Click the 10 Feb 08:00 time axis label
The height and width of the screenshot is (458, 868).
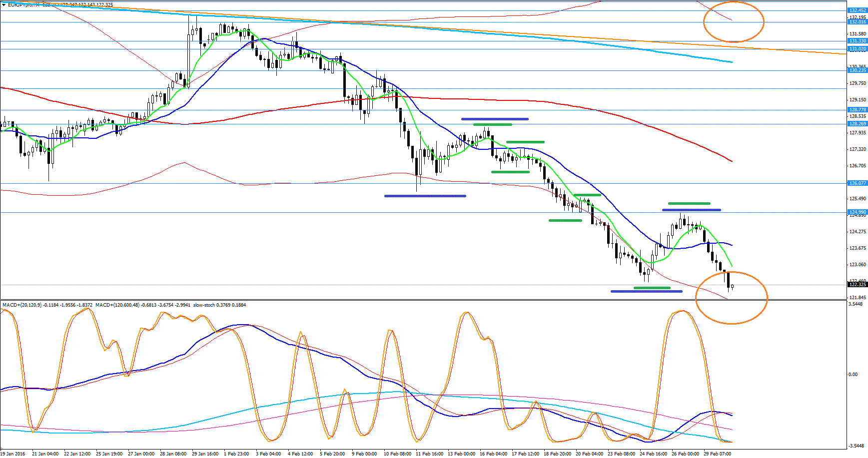point(397,454)
